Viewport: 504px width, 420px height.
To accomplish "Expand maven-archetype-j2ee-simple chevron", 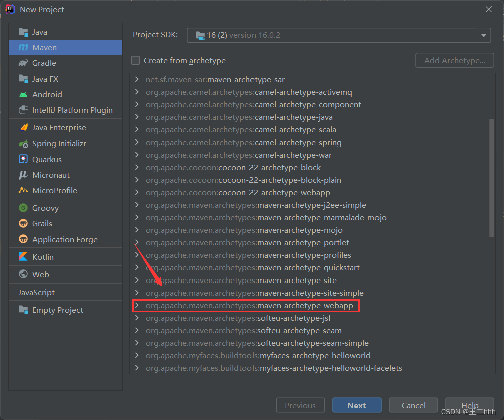I will [x=137, y=205].
